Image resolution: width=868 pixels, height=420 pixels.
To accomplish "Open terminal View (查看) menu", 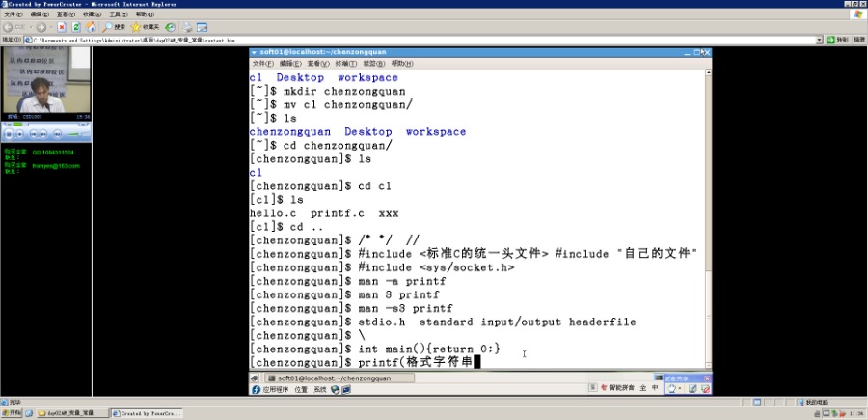I will tap(318, 64).
